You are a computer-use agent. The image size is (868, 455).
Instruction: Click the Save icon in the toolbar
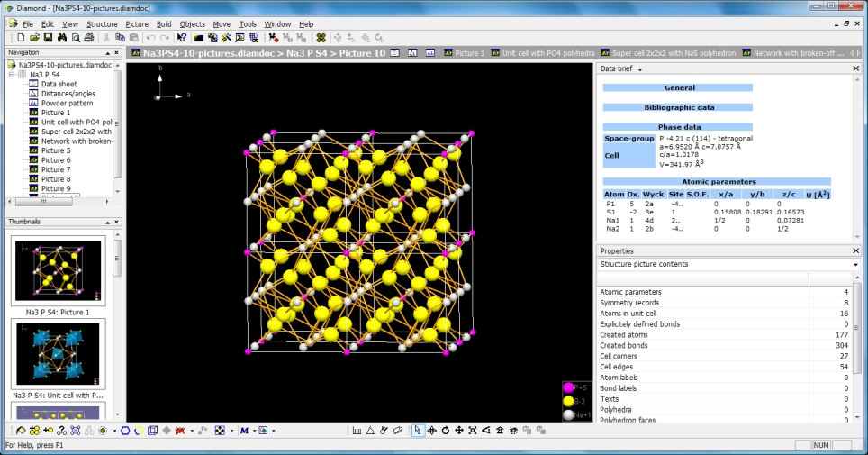(x=48, y=38)
